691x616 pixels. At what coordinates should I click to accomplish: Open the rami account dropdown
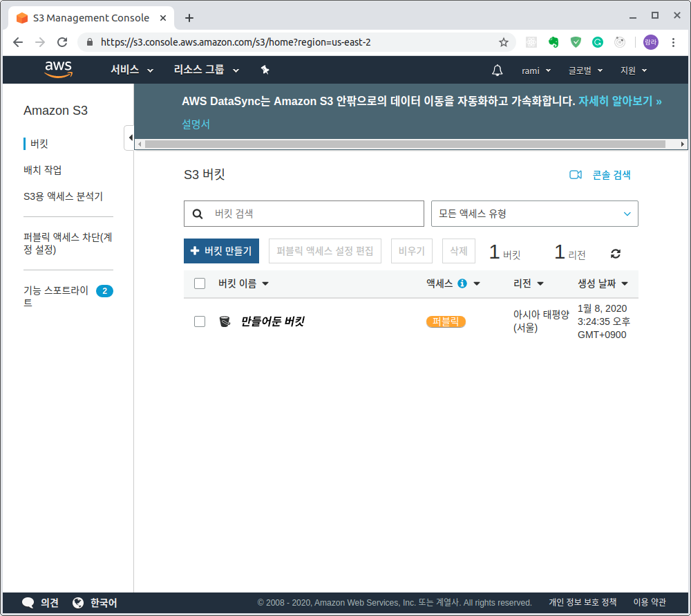(x=536, y=71)
